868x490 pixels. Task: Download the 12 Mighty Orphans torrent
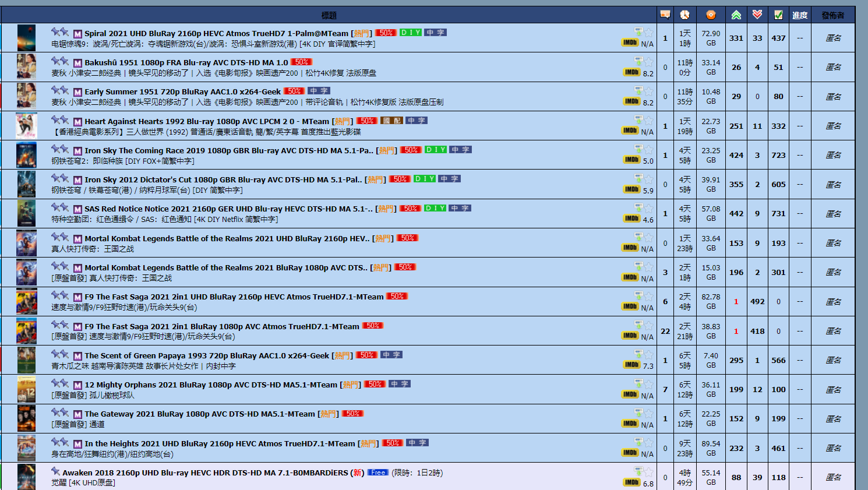[638, 383]
